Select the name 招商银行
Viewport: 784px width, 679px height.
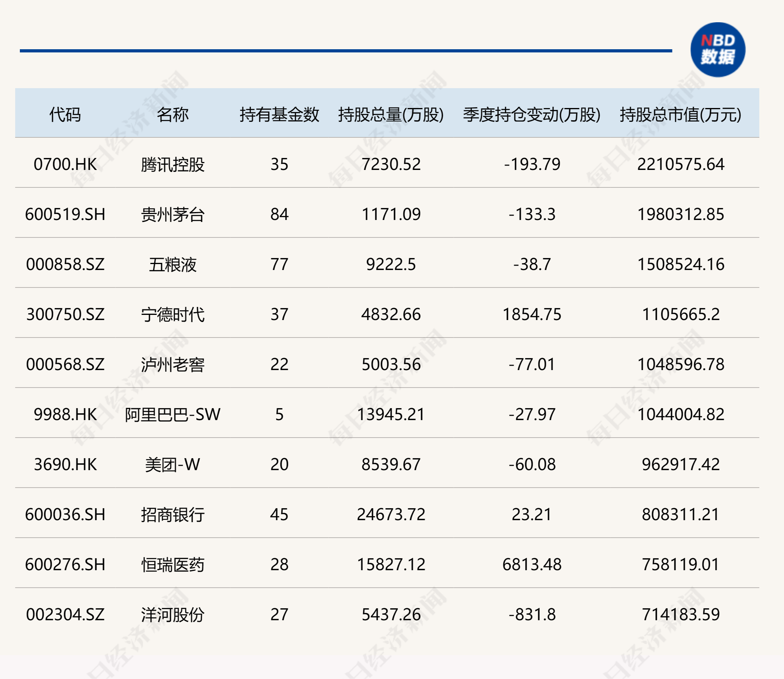pyautogui.click(x=172, y=515)
